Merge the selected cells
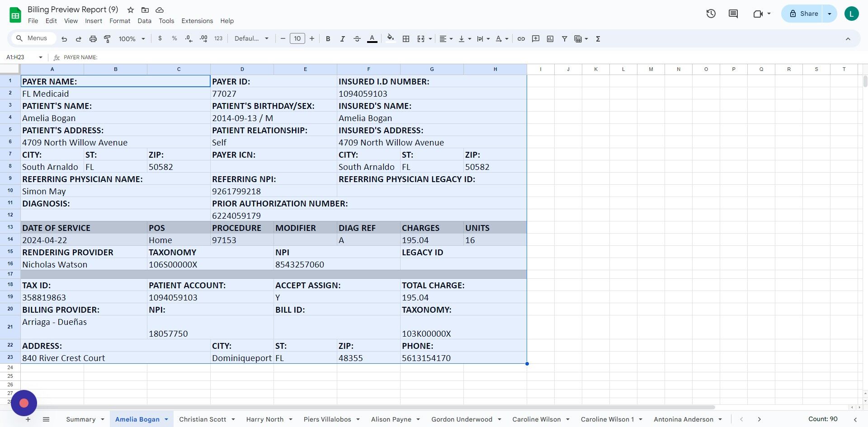 click(x=420, y=38)
